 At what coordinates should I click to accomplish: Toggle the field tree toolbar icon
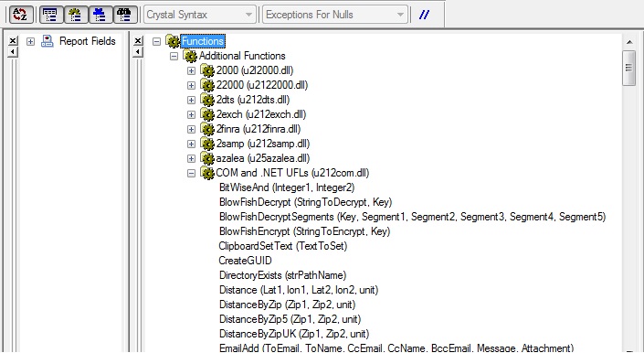click(x=51, y=15)
